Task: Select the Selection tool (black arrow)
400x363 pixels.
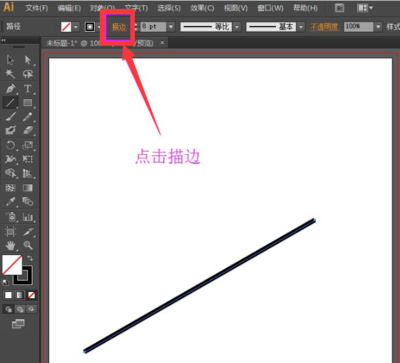Action: pos(10,60)
